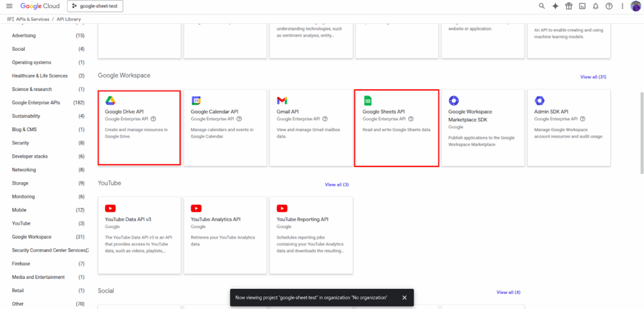Open the gift free trial icon
This screenshot has height=309, width=644.
(x=569, y=6)
